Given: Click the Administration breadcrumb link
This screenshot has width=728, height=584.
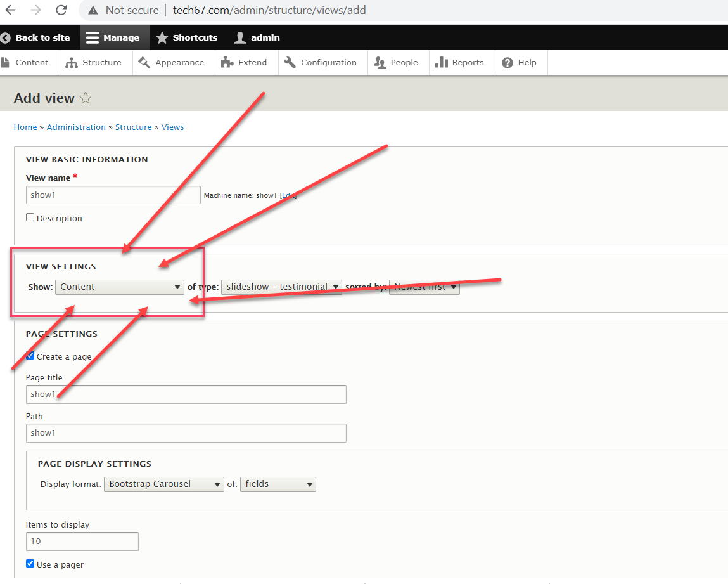Looking at the screenshot, I should [76, 127].
